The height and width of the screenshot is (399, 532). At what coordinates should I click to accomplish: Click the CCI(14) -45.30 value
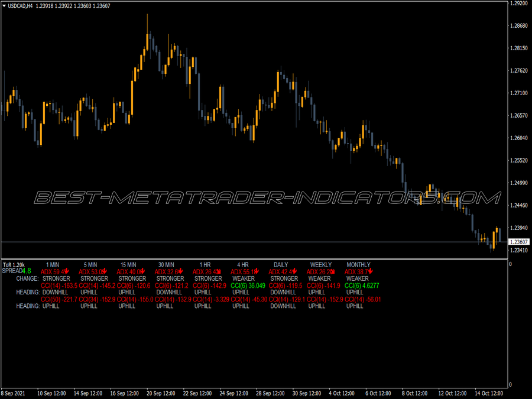[249, 300]
